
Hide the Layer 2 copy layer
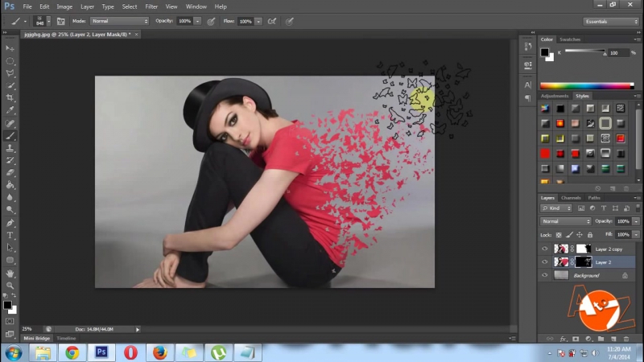[x=545, y=249]
